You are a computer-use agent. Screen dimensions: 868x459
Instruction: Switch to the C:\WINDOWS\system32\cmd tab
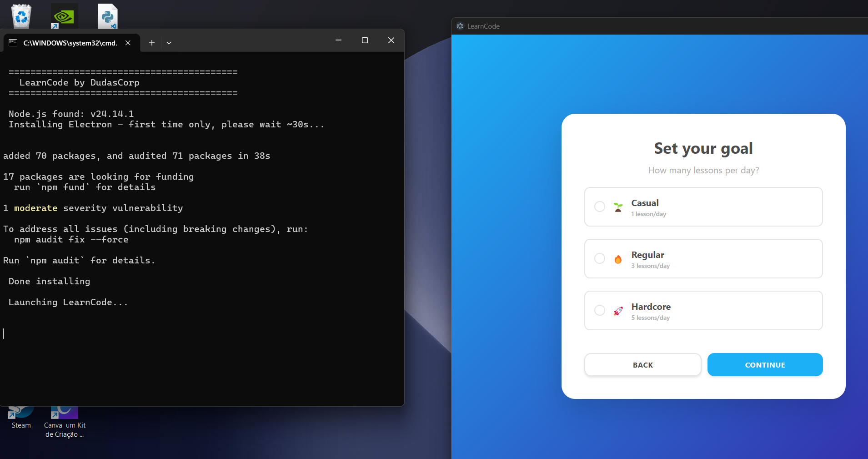click(70, 43)
